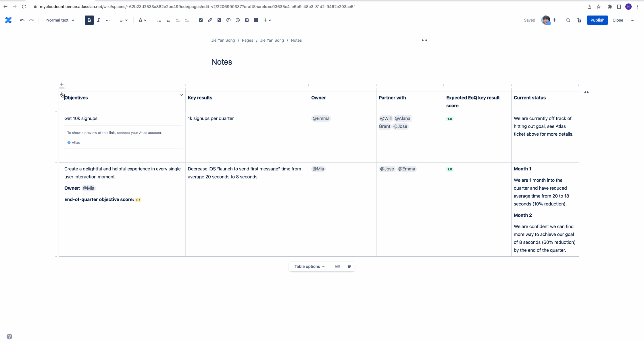Click the emoji insertion icon
This screenshot has width=644, height=342.
tap(238, 20)
